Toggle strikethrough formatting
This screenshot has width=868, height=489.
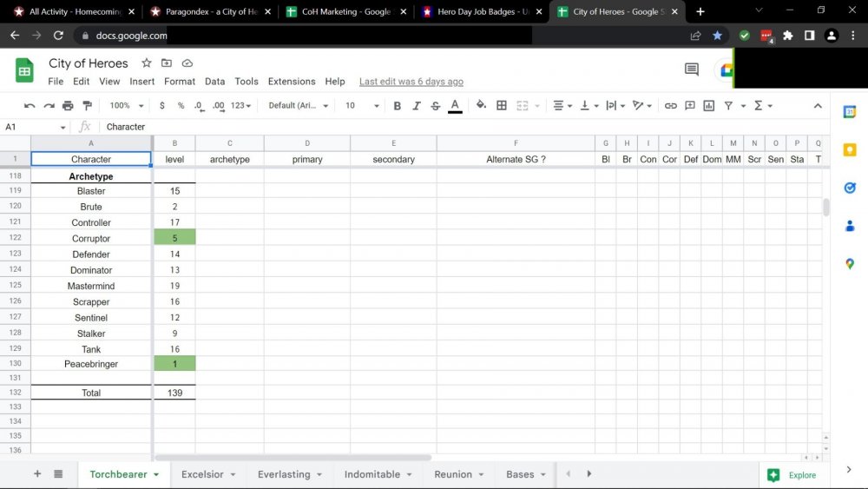click(436, 105)
